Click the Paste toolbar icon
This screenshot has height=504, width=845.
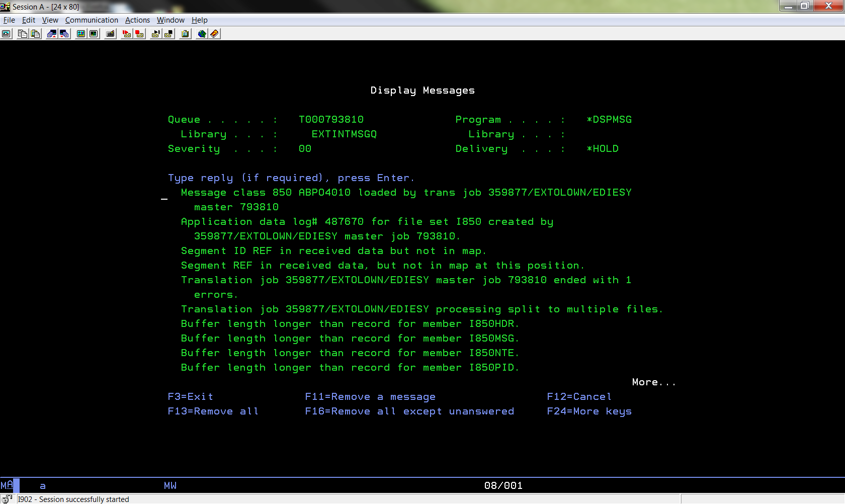pyautogui.click(x=35, y=34)
